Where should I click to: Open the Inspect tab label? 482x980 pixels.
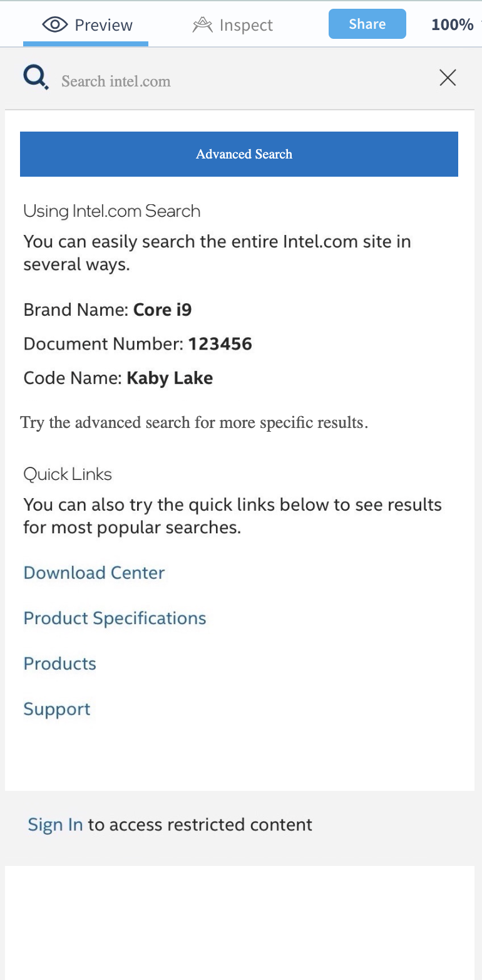pos(246,25)
